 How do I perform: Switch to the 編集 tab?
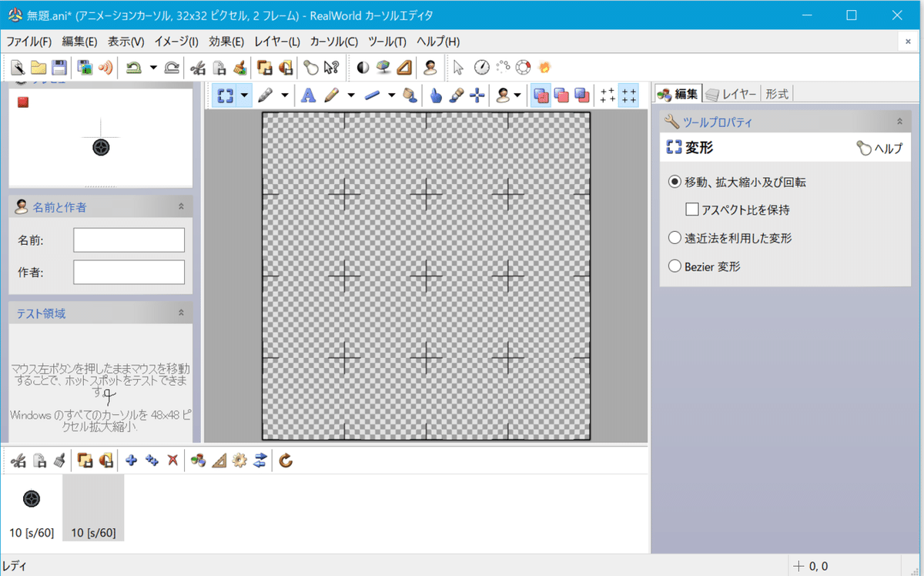(678, 94)
